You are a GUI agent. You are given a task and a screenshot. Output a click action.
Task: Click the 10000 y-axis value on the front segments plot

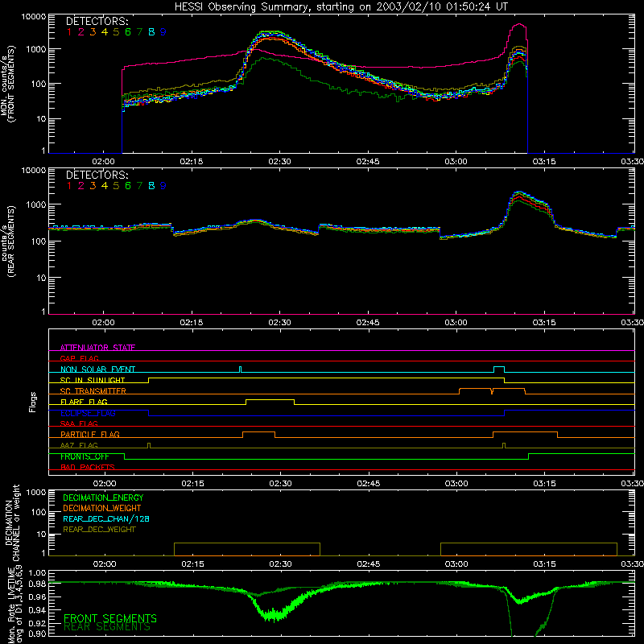(34, 17)
